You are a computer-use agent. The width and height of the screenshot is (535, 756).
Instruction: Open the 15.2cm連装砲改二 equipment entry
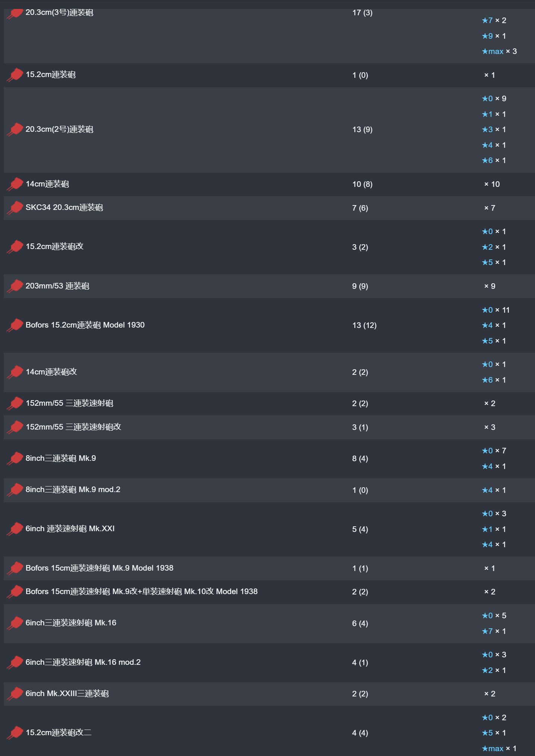[x=58, y=733]
